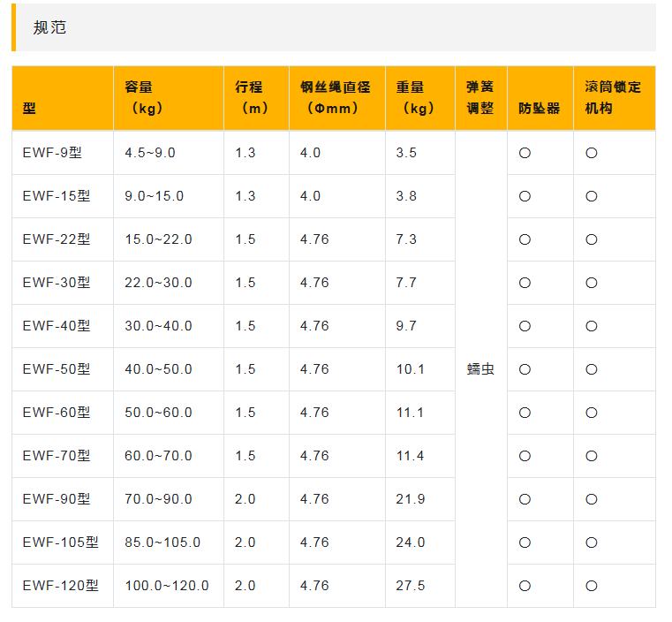Image resolution: width=672 pixels, height=622 pixels.
Task: Click weight value 10.1
Action: pyautogui.click(x=411, y=369)
